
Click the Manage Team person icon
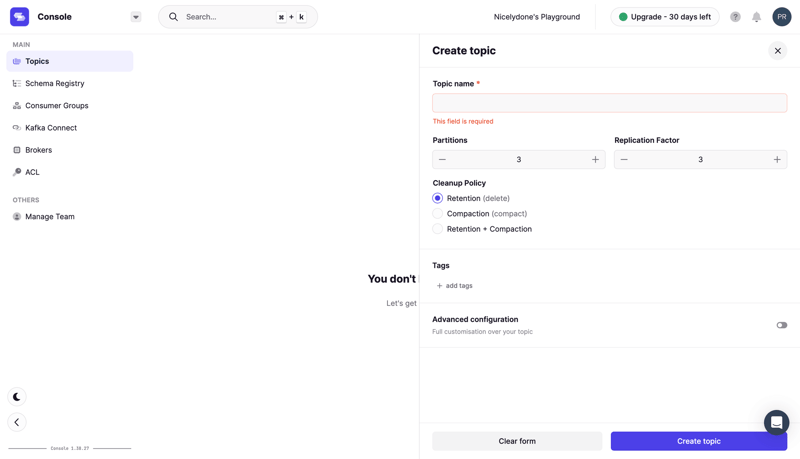pyautogui.click(x=17, y=216)
